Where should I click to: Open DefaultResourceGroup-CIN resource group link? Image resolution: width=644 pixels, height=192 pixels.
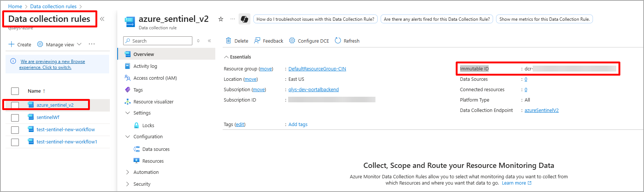pyautogui.click(x=317, y=69)
